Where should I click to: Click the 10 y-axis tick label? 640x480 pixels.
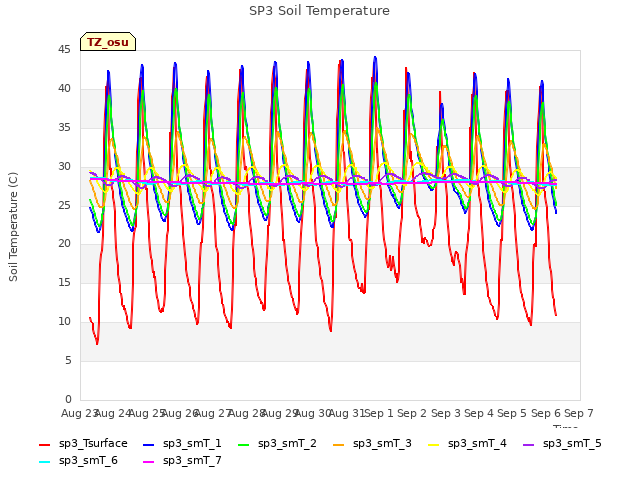(64, 322)
